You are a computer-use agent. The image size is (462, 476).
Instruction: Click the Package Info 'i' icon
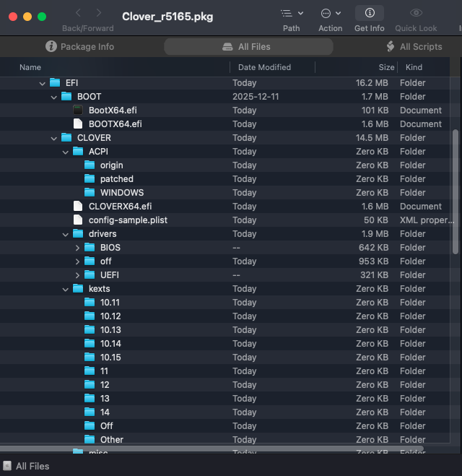(51, 46)
